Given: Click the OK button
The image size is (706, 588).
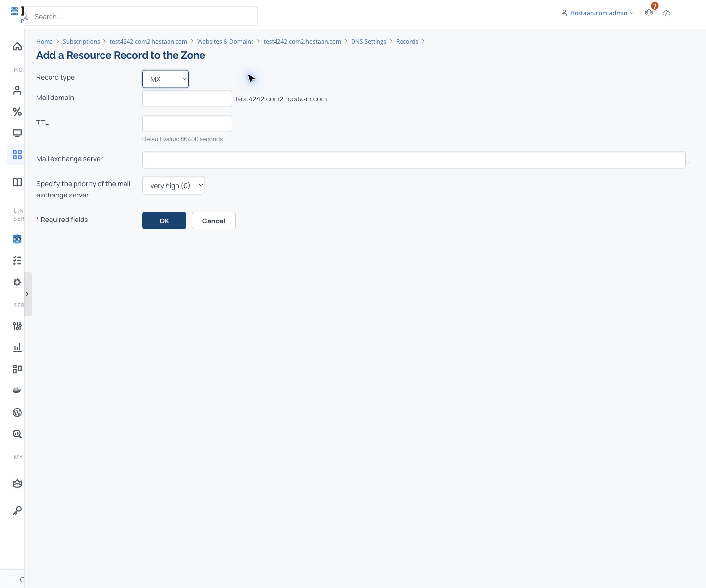Looking at the screenshot, I should point(164,220).
